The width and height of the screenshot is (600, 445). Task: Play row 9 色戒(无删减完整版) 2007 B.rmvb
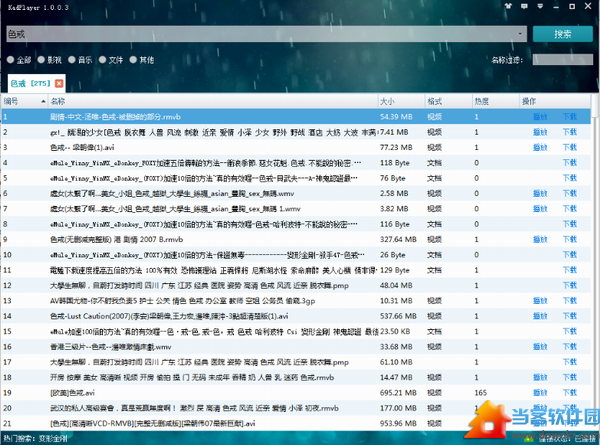click(540, 240)
